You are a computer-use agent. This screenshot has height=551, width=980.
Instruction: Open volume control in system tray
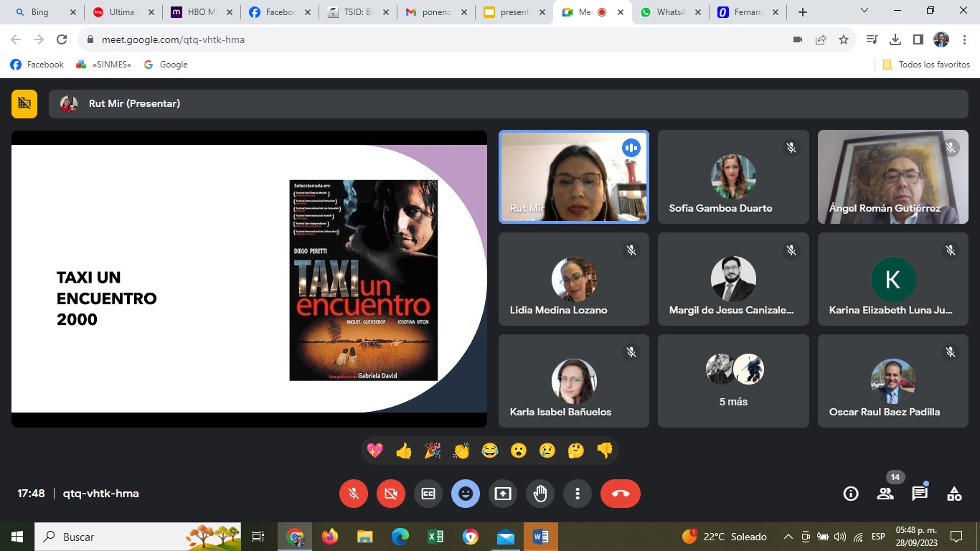840,537
